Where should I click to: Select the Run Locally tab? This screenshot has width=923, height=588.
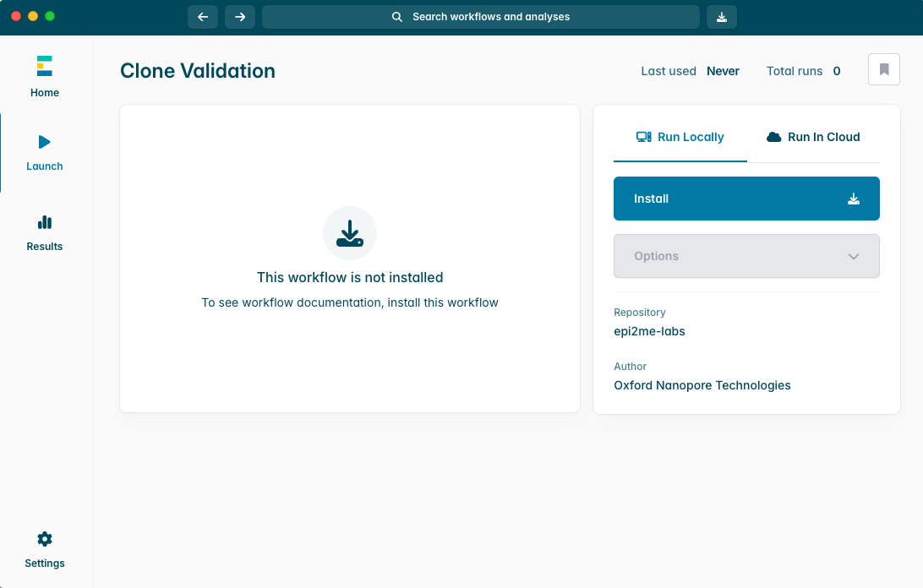680,137
